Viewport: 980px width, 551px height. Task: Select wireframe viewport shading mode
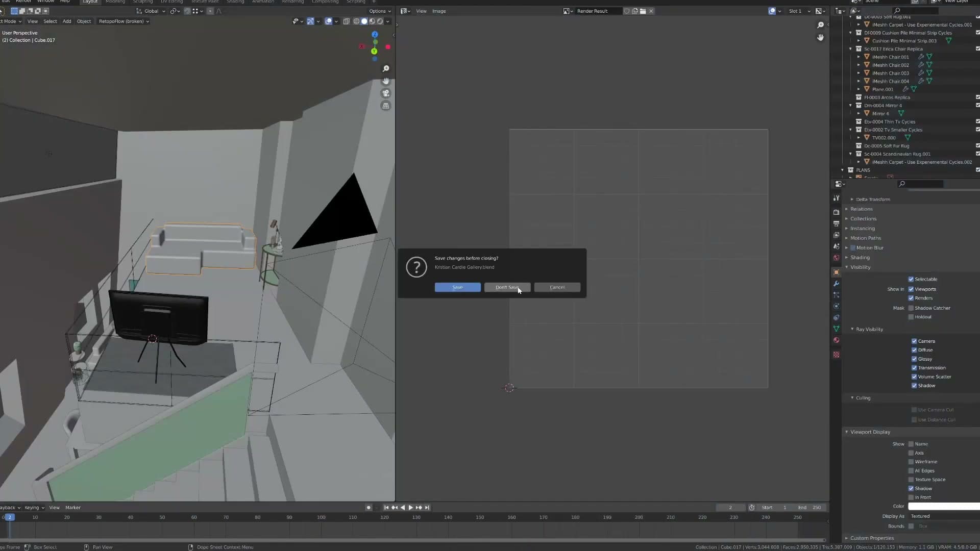pyautogui.click(x=356, y=21)
